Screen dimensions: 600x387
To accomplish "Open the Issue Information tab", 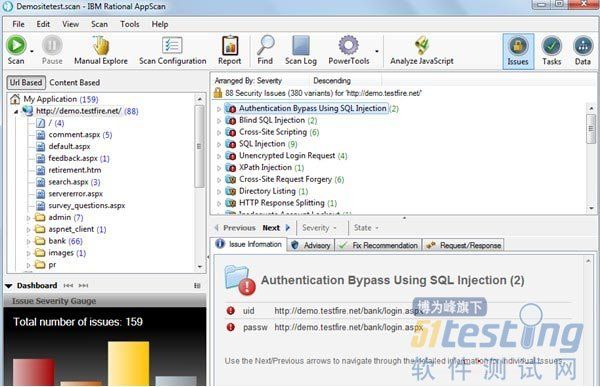I will [248, 244].
